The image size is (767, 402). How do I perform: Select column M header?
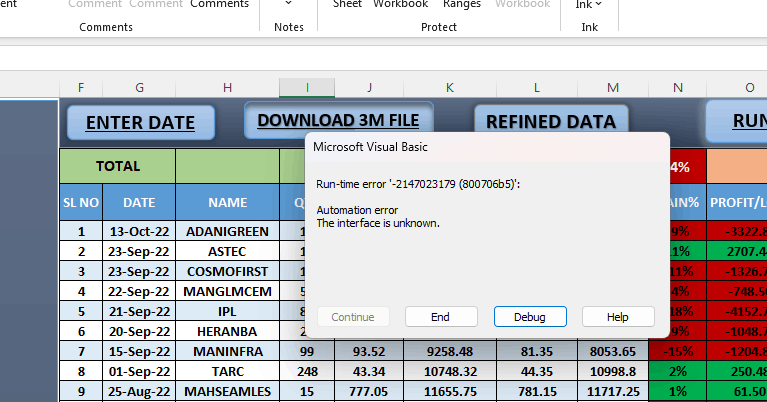tap(612, 88)
